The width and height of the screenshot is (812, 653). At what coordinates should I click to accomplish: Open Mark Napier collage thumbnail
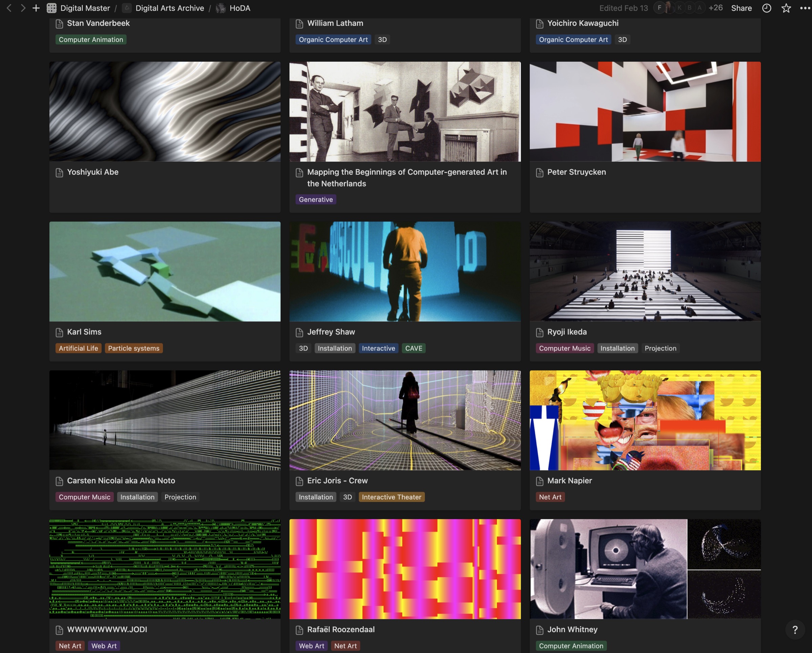[645, 420]
